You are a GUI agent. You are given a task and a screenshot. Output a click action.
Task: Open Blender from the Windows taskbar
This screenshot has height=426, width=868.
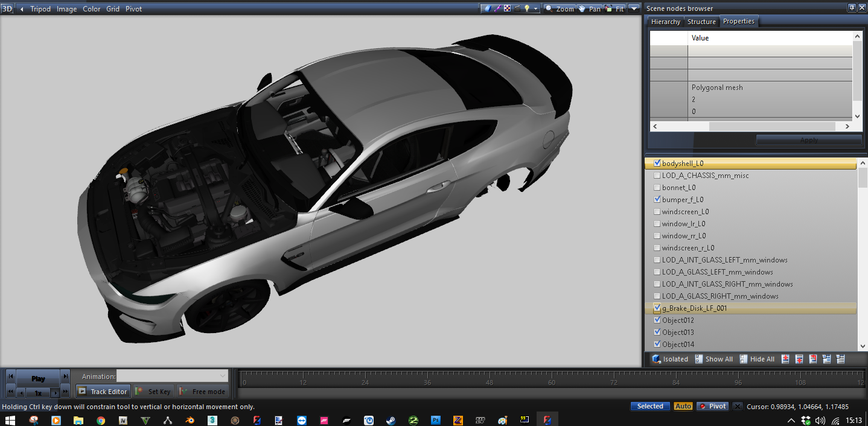(x=189, y=420)
